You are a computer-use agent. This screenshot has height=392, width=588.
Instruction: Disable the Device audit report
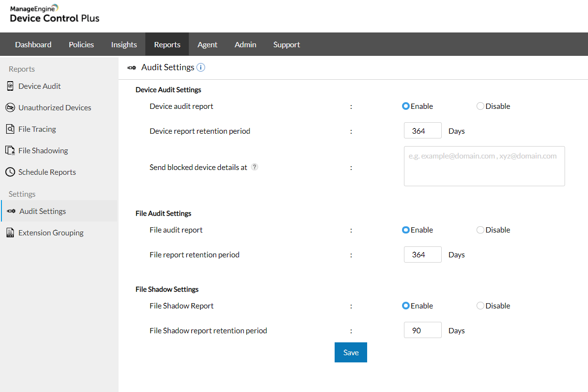click(x=480, y=106)
